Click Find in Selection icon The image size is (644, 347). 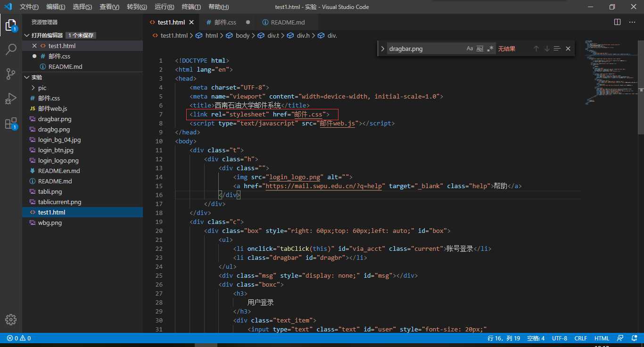click(557, 49)
